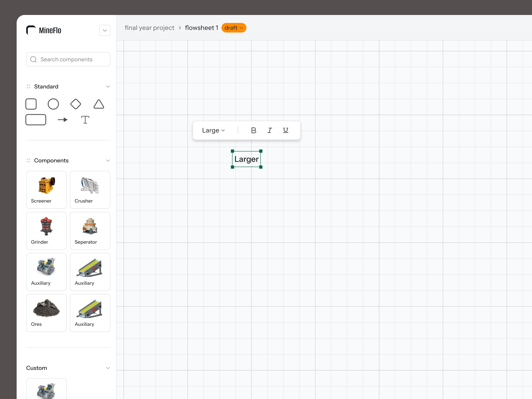
Task: Toggle italic formatting
Action: point(270,130)
